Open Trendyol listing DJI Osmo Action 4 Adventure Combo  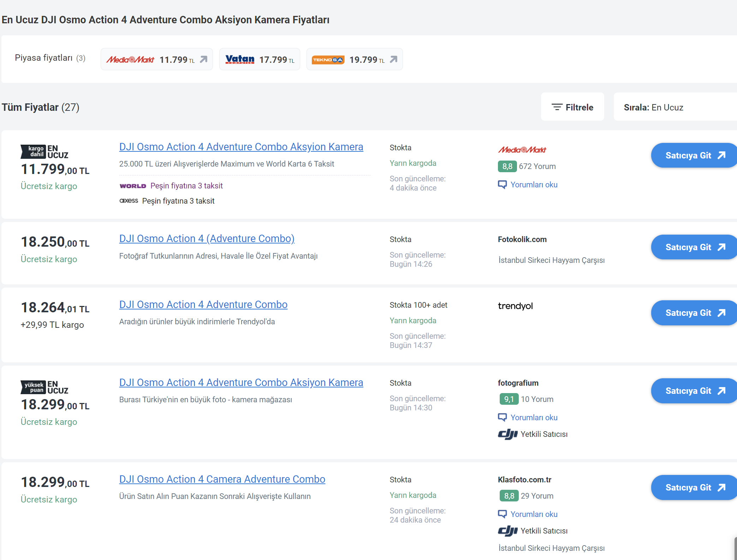point(203,305)
